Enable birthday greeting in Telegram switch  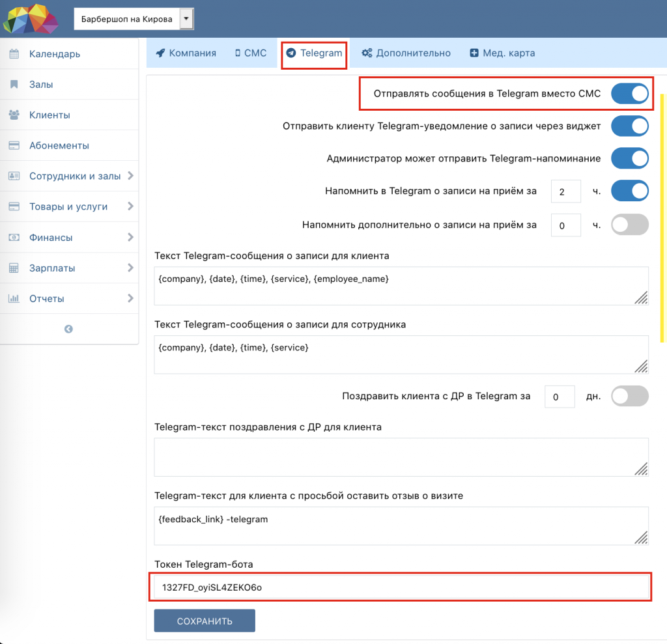click(x=630, y=396)
